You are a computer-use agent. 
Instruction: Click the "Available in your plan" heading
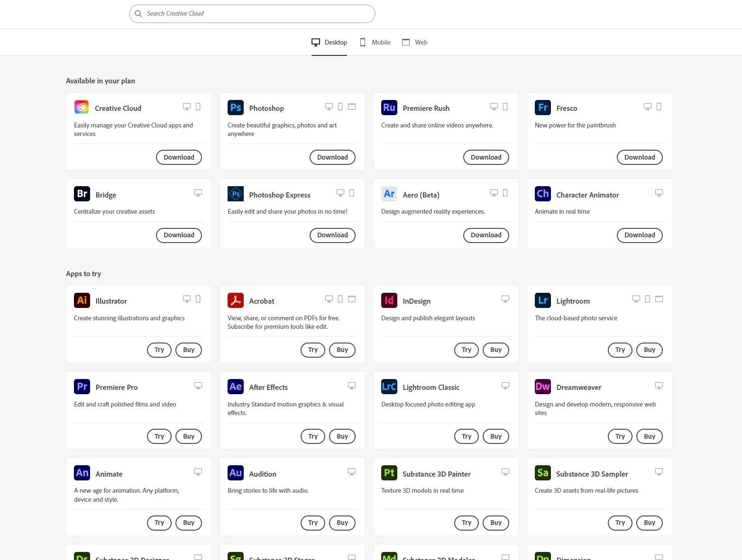(x=101, y=81)
